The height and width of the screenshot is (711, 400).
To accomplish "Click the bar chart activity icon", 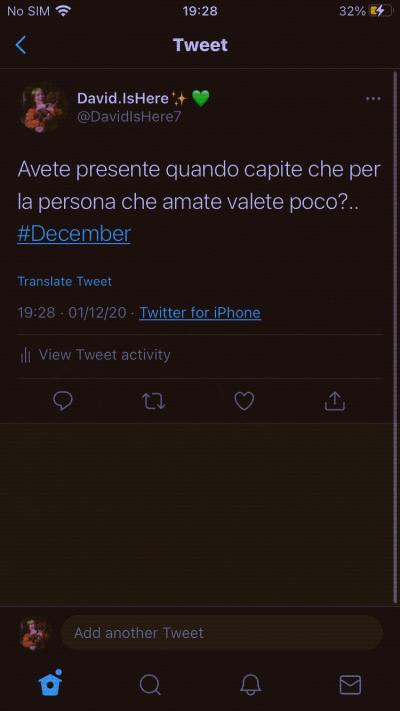I will point(25,355).
